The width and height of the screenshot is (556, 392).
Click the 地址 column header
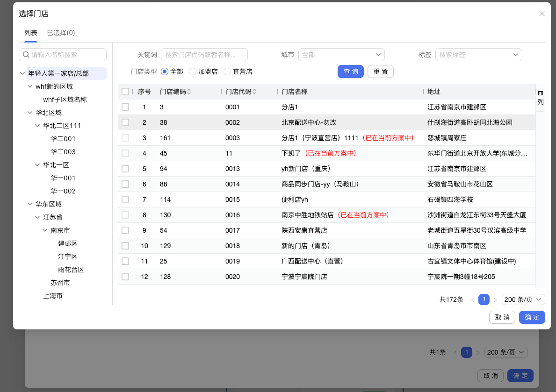pyautogui.click(x=433, y=92)
